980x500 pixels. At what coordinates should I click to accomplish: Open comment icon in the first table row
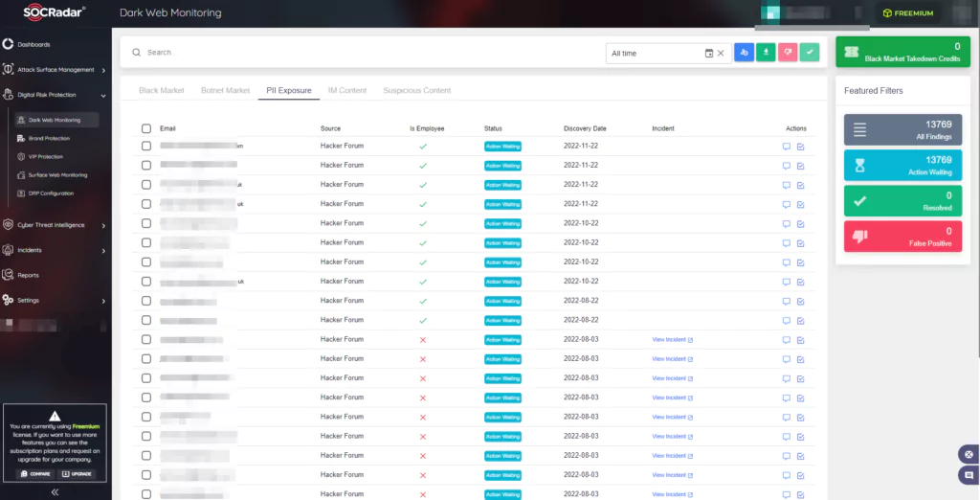pos(787,147)
